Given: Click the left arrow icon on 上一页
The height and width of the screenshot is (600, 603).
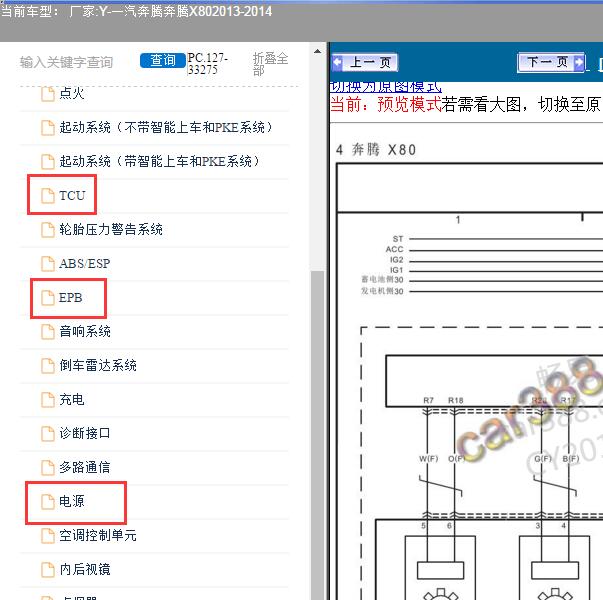Looking at the screenshot, I should [338, 62].
